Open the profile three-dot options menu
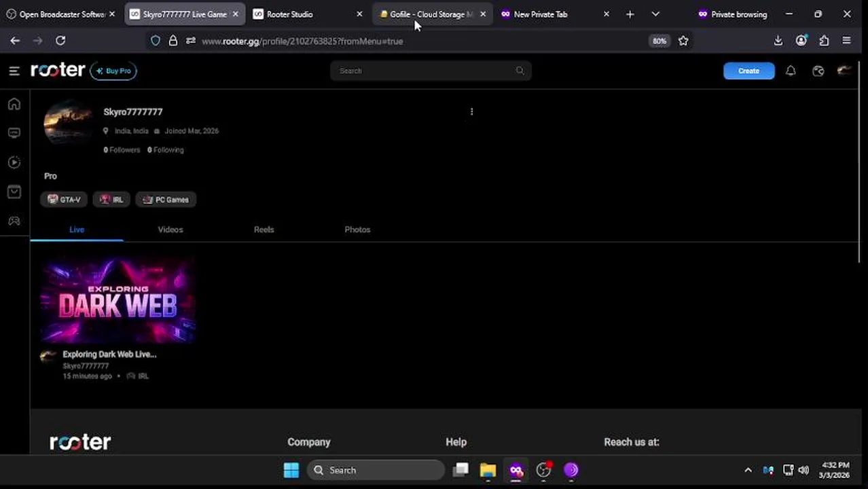Screen dimensions: 868x489 [x=471, y=111]
